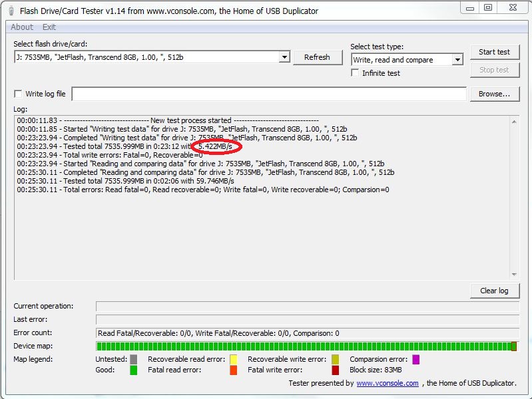Enable the Infinite test checkbox
The image size is (532, 399).
tap(356, 73)
